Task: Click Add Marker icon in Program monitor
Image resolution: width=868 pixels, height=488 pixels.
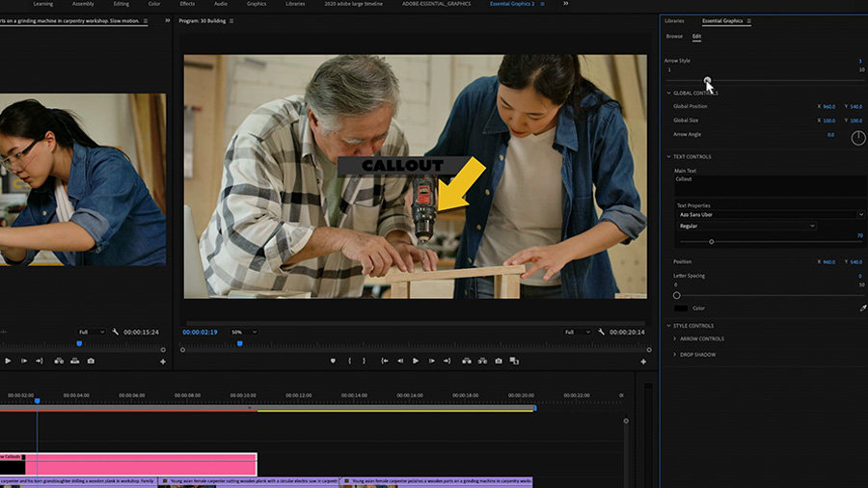Action: click(x=333, y=361)
